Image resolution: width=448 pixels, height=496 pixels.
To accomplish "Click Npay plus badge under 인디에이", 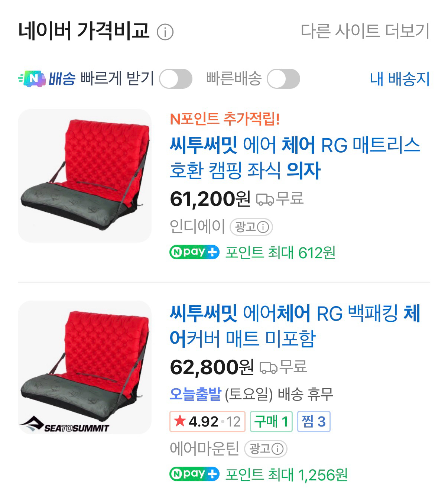I will point(194,252).
